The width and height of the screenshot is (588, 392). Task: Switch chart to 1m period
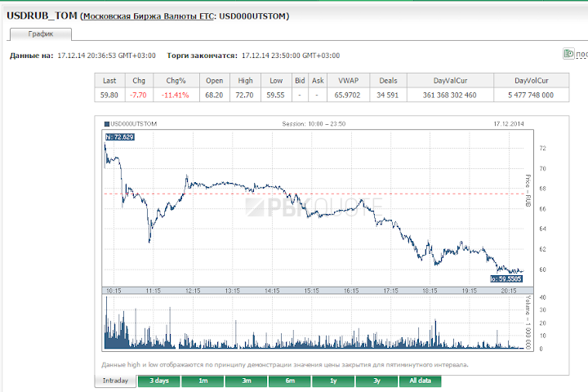[x=203, y=381]
